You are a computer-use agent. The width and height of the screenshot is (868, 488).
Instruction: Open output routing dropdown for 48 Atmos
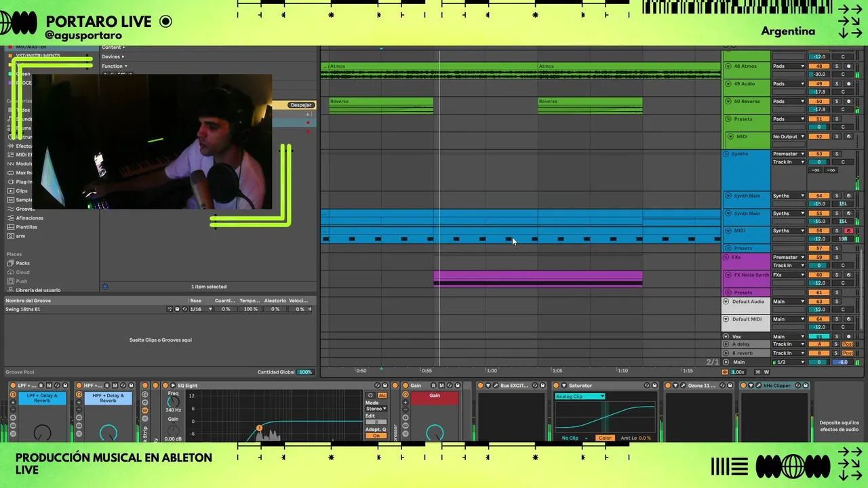click(789, 66)
